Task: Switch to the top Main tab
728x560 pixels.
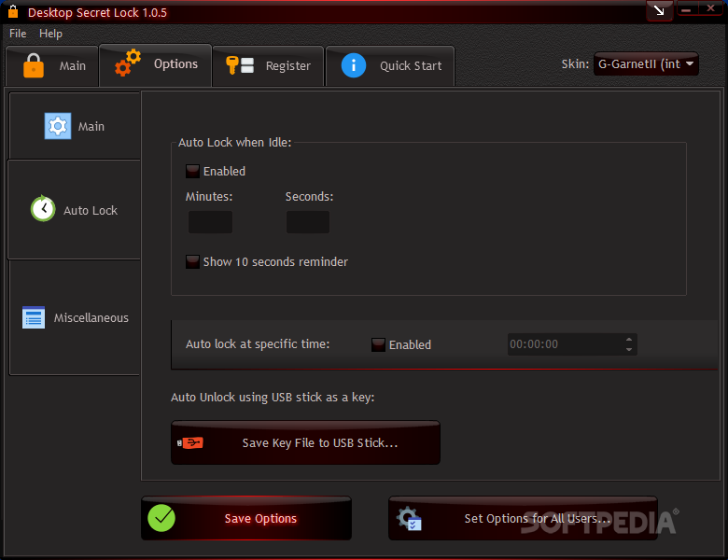Action: tap(52, 66)
